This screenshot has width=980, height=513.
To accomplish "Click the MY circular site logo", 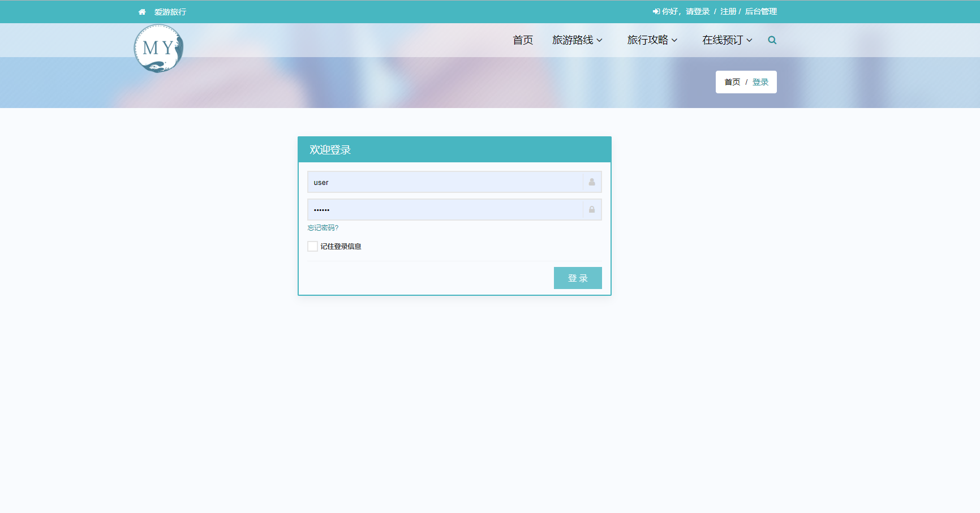I will pos(158,48).
